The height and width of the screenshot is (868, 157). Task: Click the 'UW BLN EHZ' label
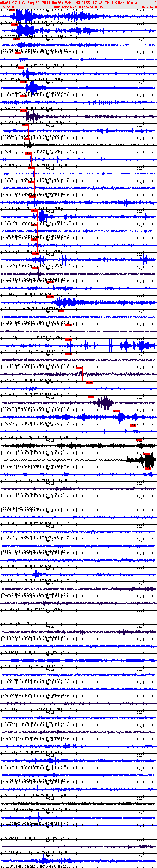pos(11,666)
